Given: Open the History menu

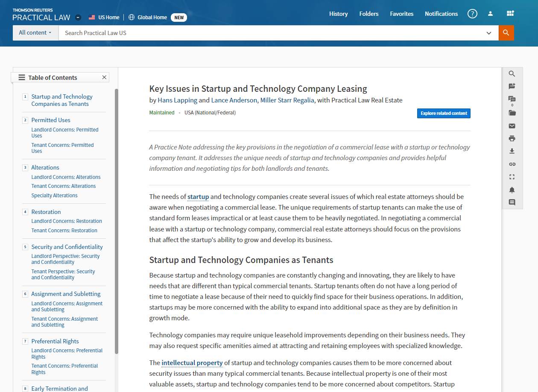Looking at the screenshot, I should tap(338, 14).
